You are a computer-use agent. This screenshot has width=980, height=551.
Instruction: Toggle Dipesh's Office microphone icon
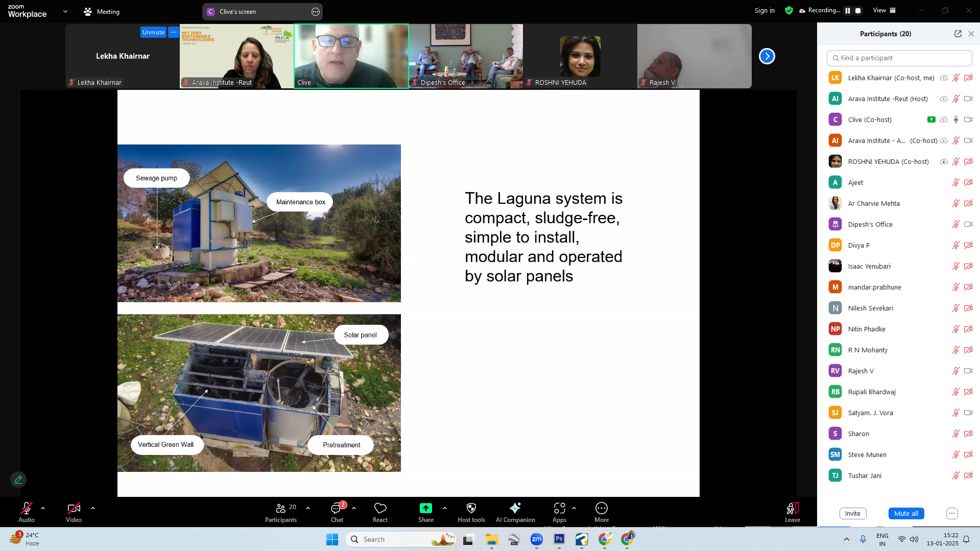956,224
